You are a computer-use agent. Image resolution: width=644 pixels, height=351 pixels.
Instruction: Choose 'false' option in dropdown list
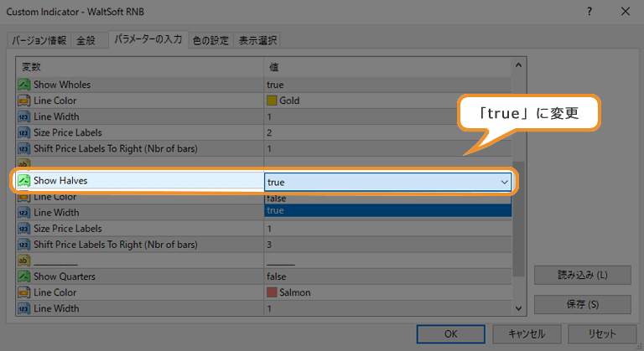(x=387, y=199)
